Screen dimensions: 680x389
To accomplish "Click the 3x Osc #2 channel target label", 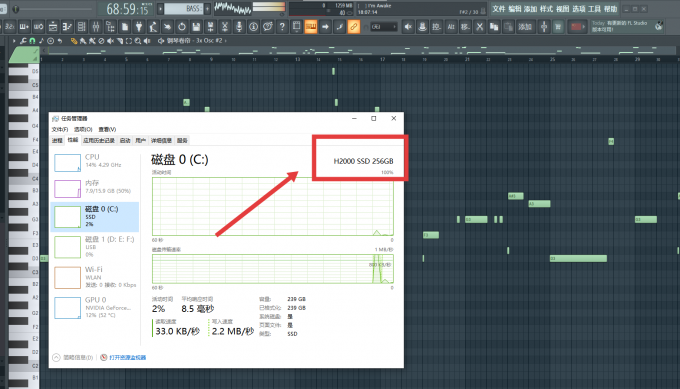I will click(x=209, y=41).
